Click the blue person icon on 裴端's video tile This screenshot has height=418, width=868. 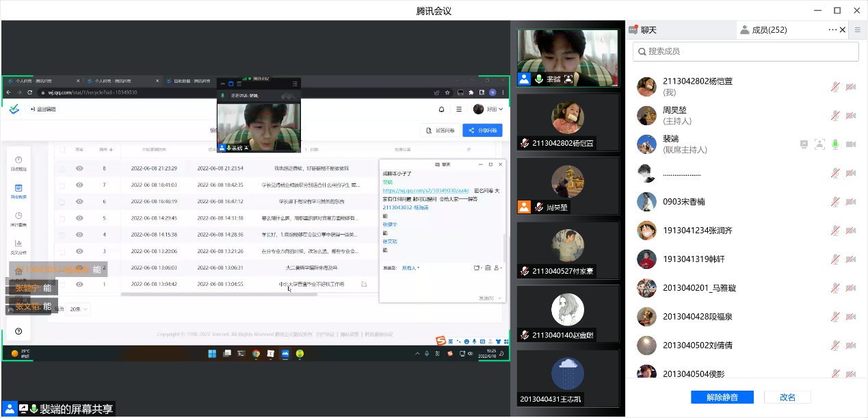pos(524,79)
